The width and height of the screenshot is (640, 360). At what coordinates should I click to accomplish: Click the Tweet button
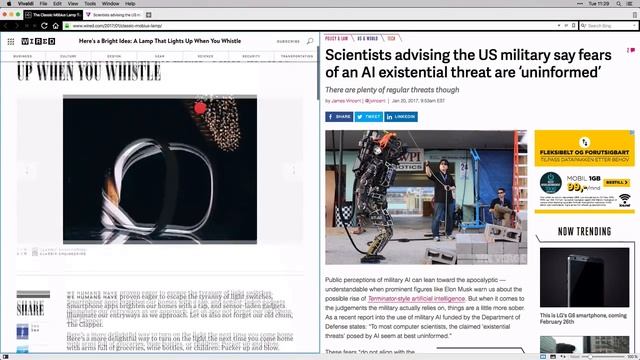pyautogui.click(x=369, y=117)
